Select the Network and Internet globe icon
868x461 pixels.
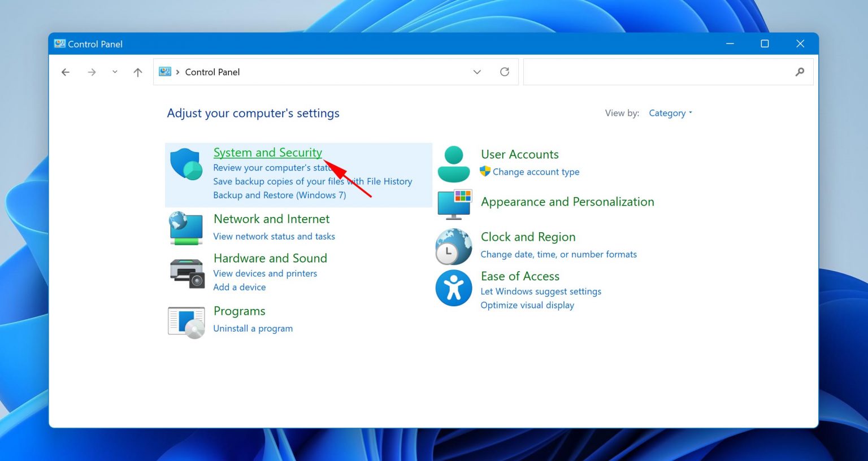(x=185, y=228)
